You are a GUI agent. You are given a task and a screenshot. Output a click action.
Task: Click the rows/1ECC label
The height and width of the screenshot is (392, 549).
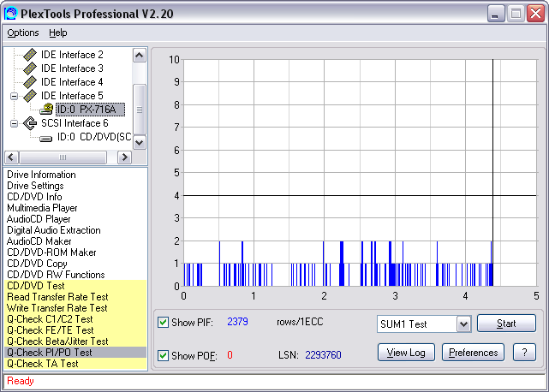300,322
